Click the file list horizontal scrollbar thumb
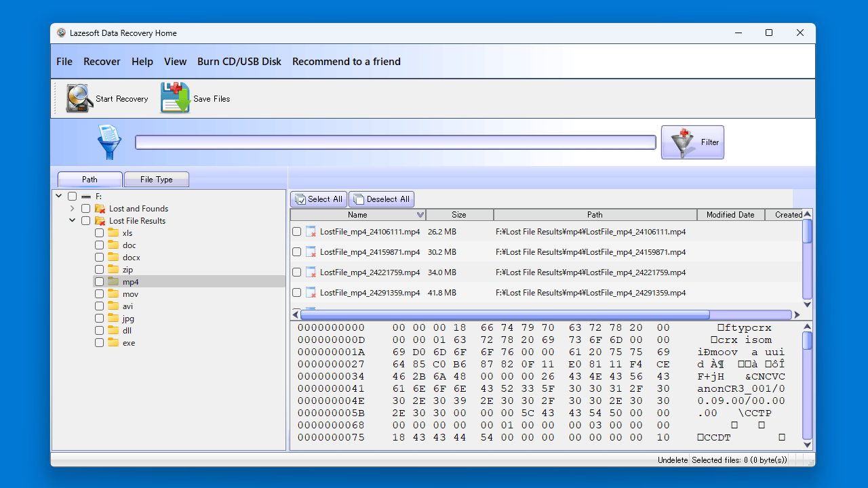The width and height of the screenshot is (868, 488). [x=505, y=315]
